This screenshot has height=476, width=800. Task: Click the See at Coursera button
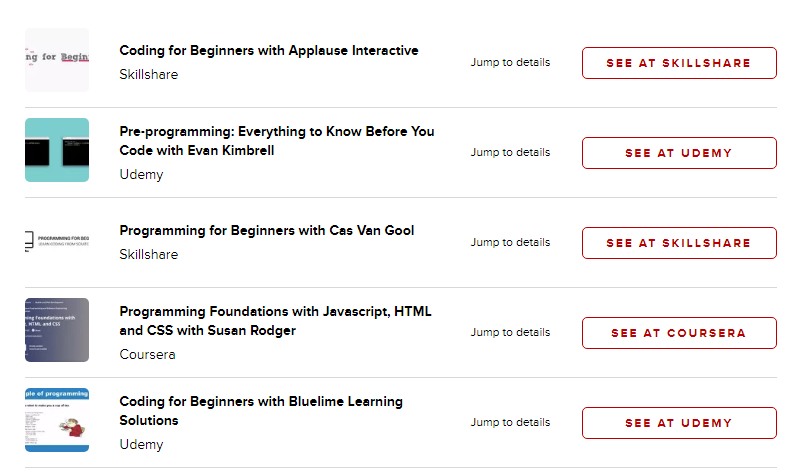(679, 333)
